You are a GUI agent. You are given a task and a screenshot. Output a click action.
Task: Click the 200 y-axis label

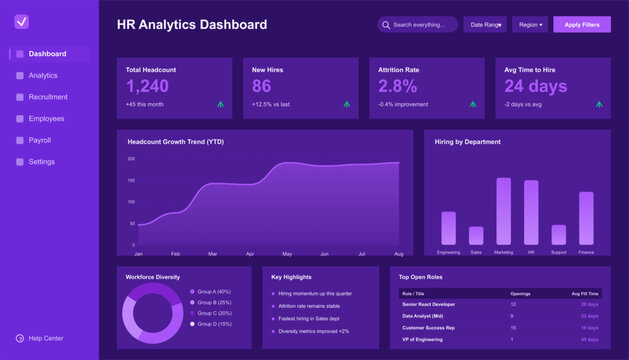coord(131,159)
